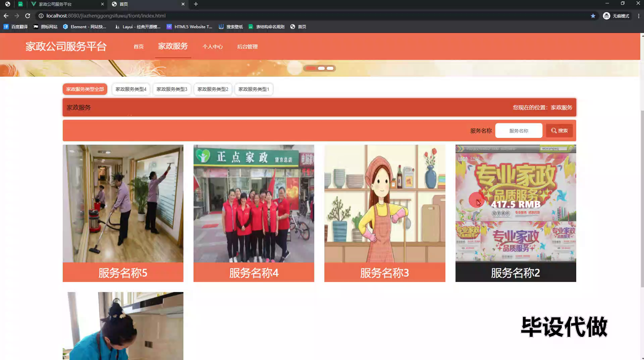Open the 表结构命名规则 bookmark
The height and width of the screenshot is (360, 644).
coord(266,27)
